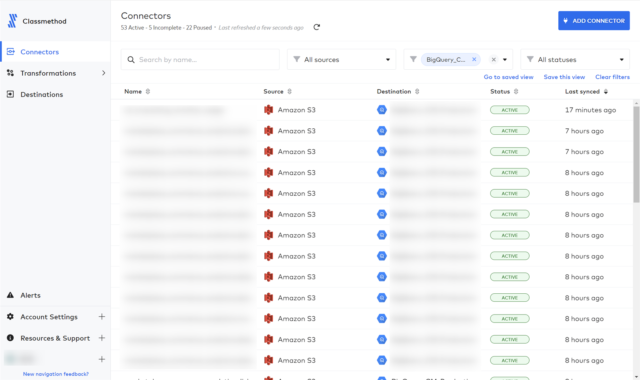Sort by the Last synced column

587,91
